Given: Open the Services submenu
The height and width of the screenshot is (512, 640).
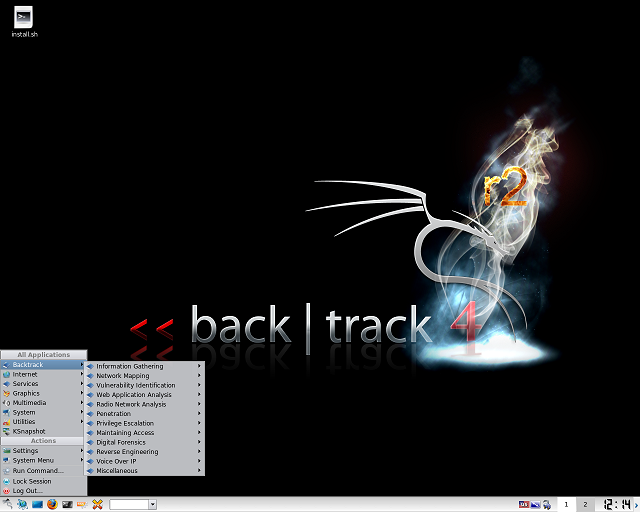Looking at the screenshot, I should pyautogui.click(x=43, y=384).
